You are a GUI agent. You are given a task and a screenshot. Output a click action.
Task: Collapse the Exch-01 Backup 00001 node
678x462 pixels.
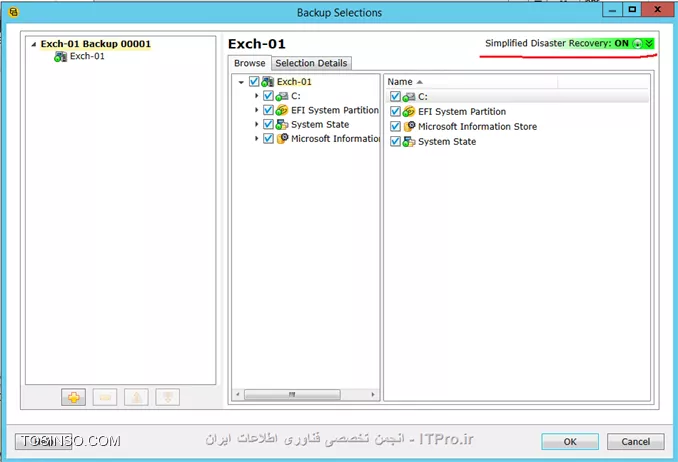coord(34,44)
